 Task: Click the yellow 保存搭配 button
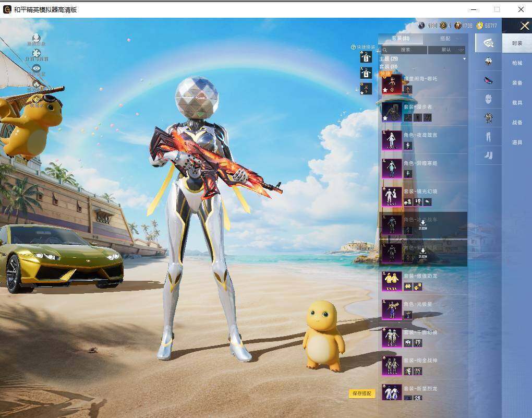[x=362, y=393]
